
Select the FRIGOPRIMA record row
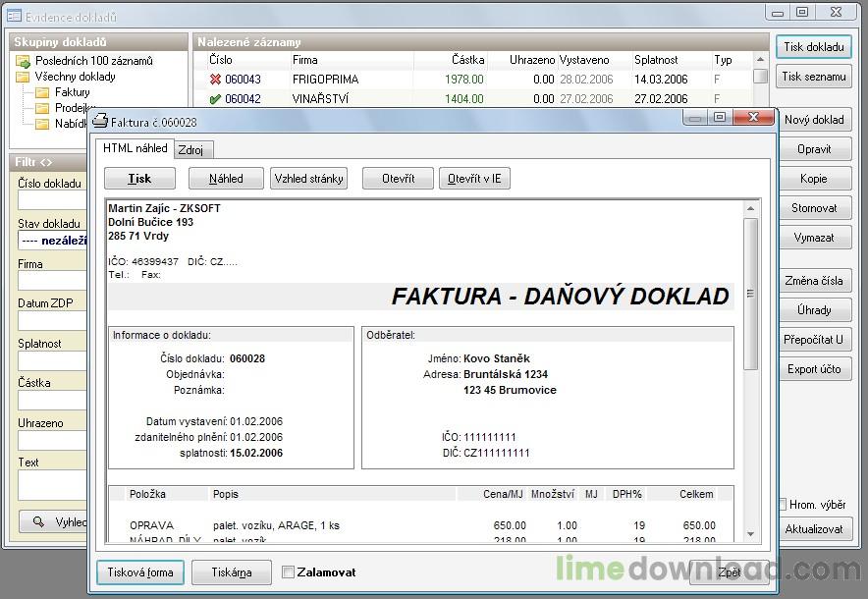tap(472, 80)
